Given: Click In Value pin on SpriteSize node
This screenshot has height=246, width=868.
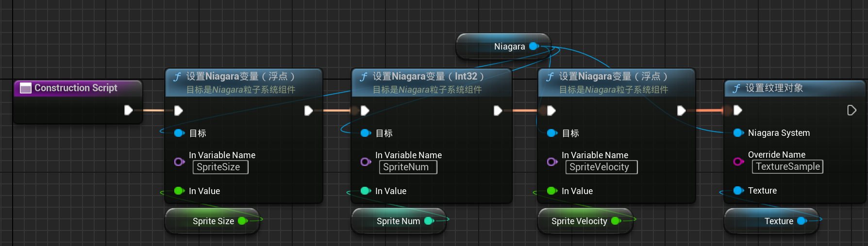Looking at the screenshot, I should [179, 191].
